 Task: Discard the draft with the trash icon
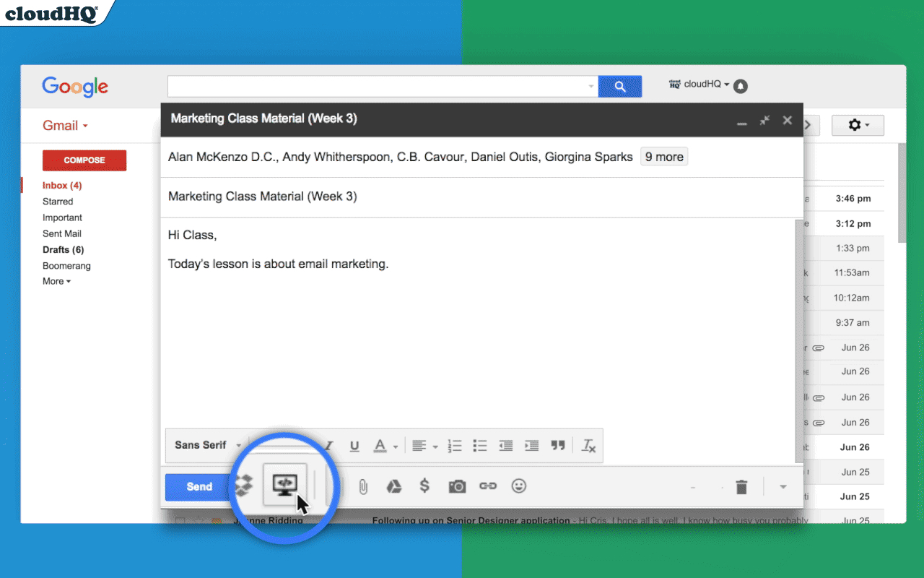tap(741, 487)
